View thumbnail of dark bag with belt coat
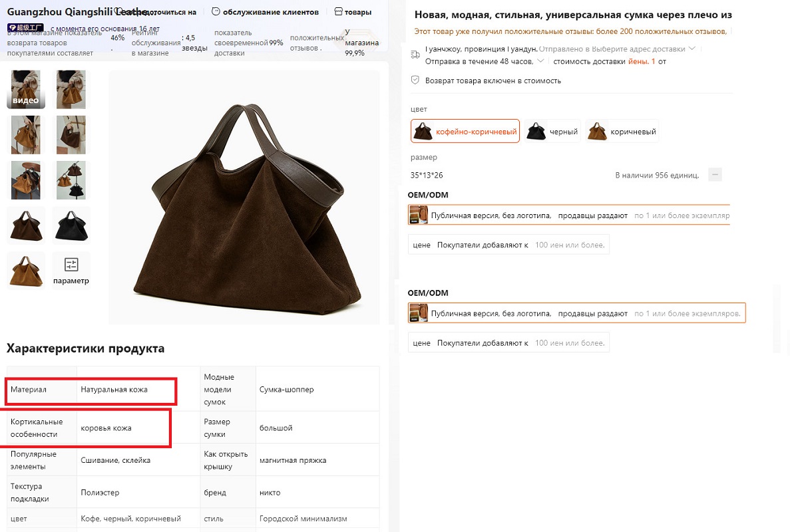 71,134
